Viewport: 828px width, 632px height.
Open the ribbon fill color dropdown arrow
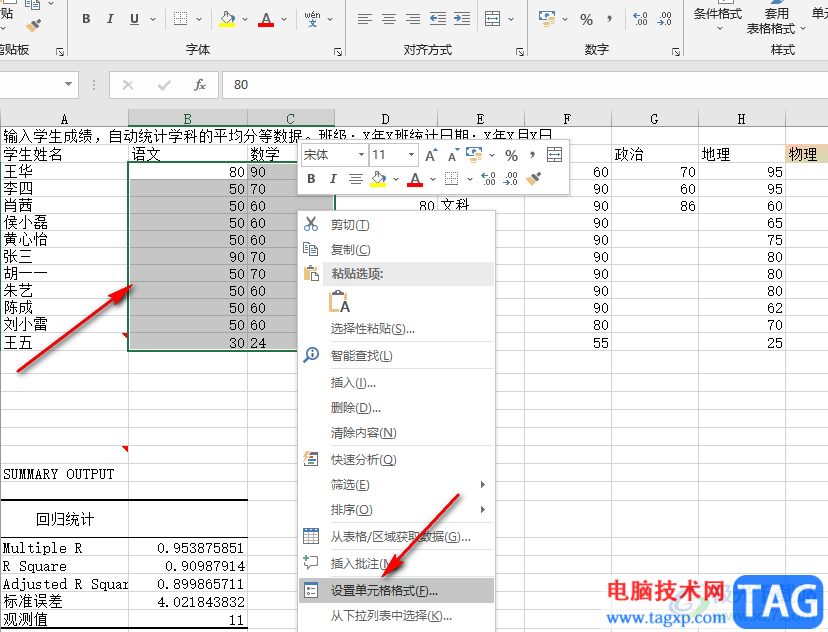245,19
